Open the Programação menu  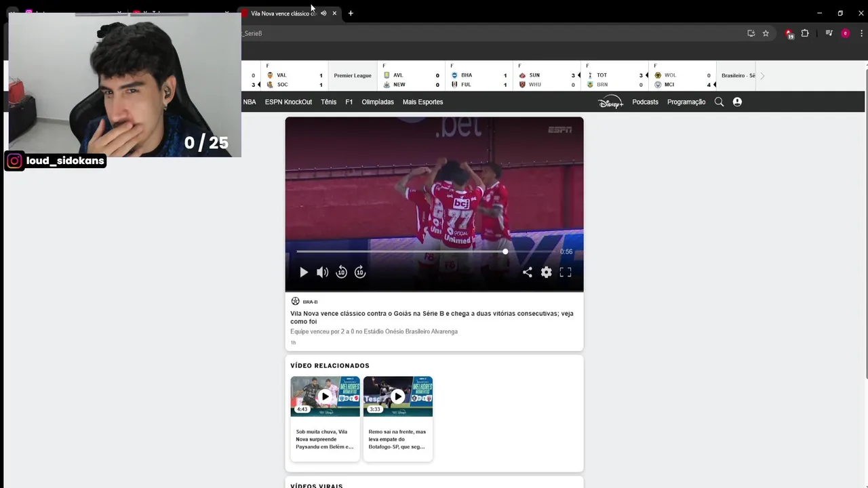point(686,102)
